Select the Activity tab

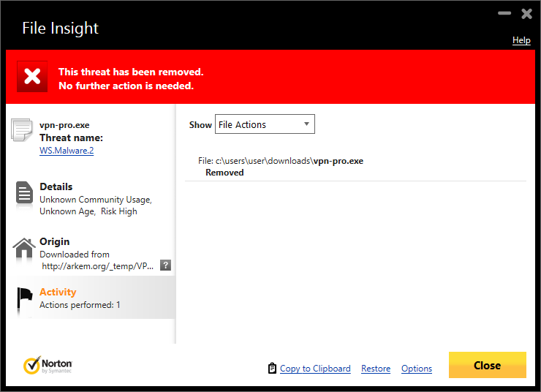coord(91,297)
